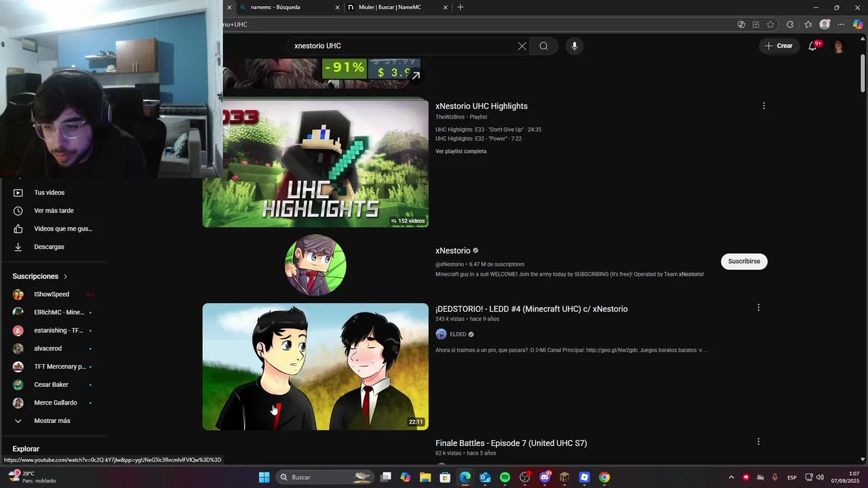
Task: Click UHC Highlights E33 Don't Give Up entry
Action: [488, 129]
